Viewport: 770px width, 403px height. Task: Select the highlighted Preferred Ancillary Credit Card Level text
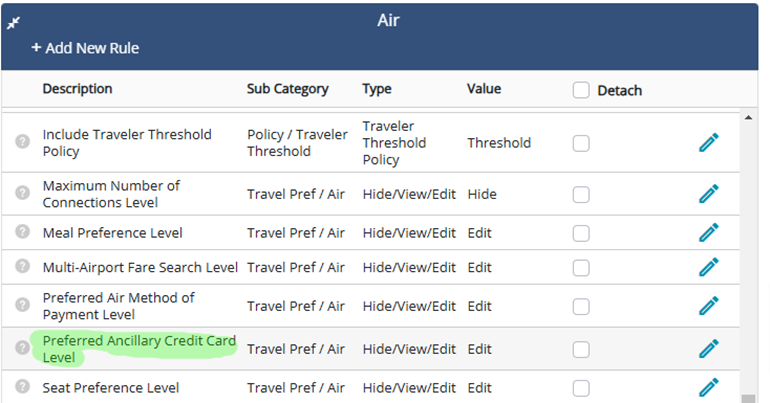coord(139,349)
